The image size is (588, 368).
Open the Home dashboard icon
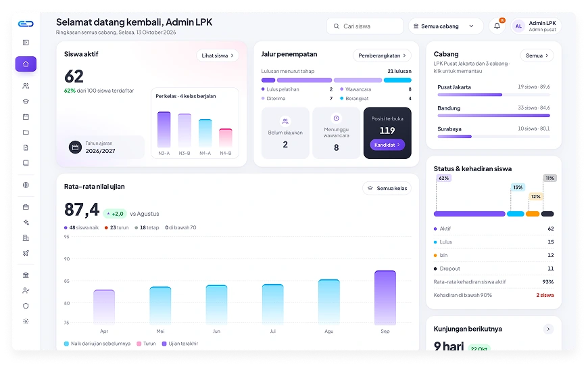click(x=26, y=64)
